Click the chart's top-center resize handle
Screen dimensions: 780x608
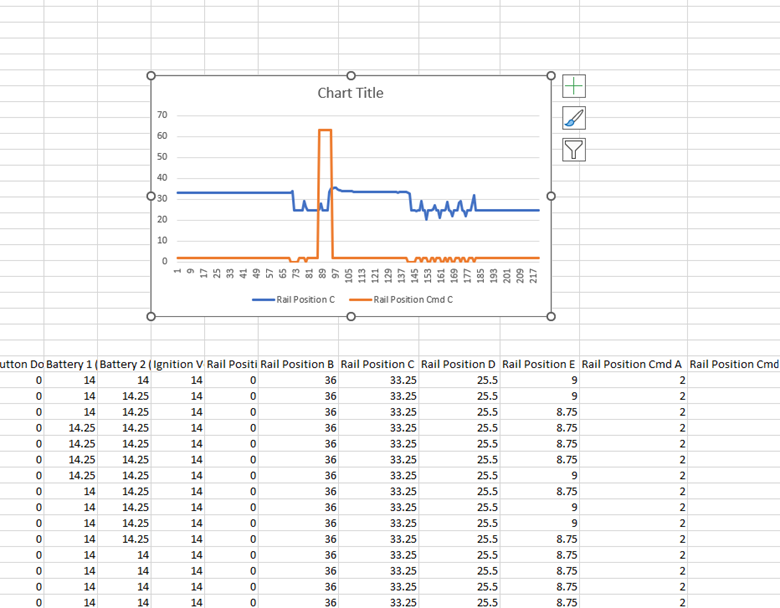coord(351,76)
